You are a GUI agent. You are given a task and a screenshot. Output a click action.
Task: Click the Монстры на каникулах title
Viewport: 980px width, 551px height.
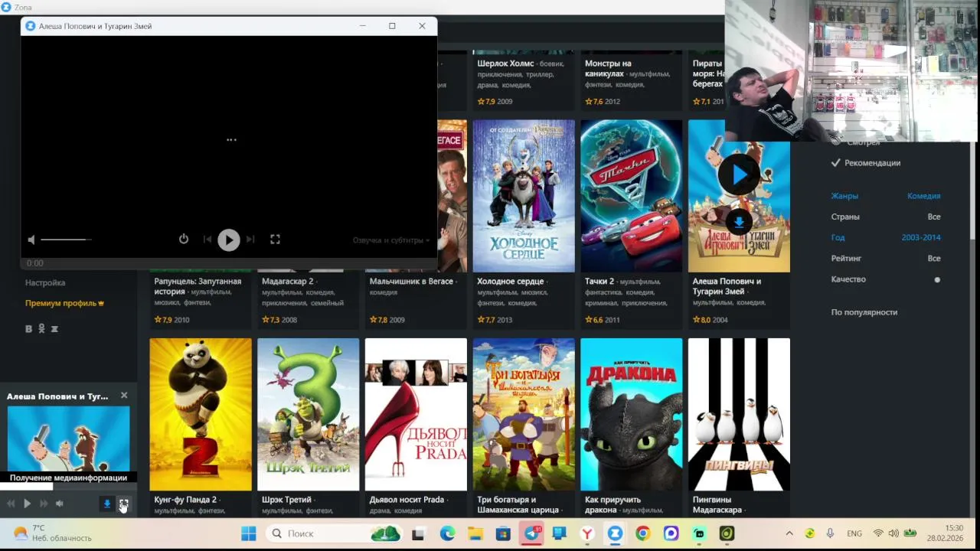pos(608,69)
